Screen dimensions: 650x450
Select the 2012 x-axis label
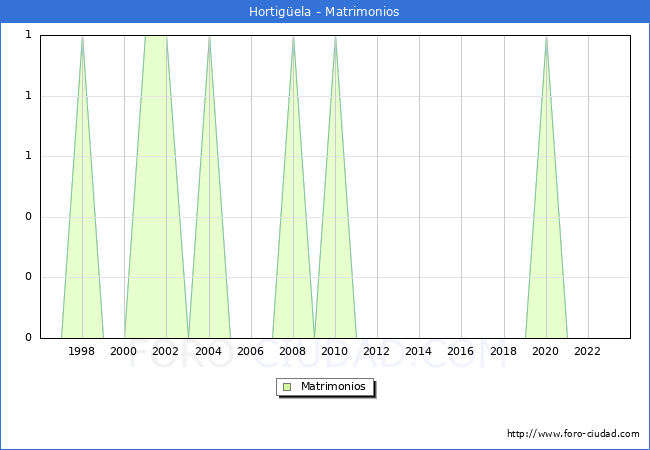click(376, 351)
